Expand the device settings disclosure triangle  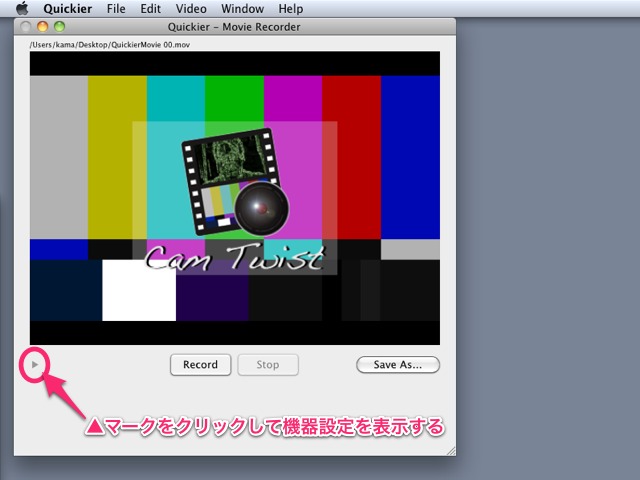(x=35, y=364)
